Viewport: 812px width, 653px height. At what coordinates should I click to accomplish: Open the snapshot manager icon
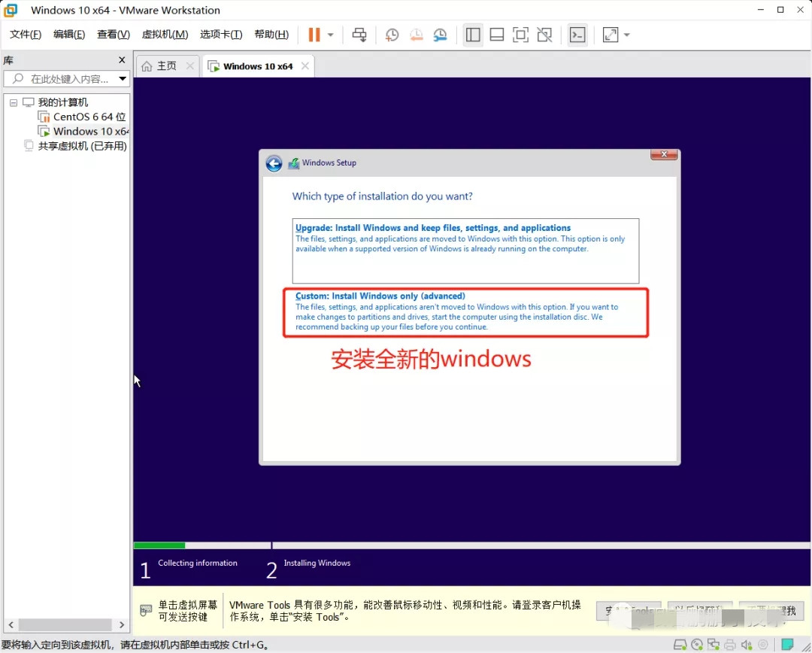click(440, 35)
